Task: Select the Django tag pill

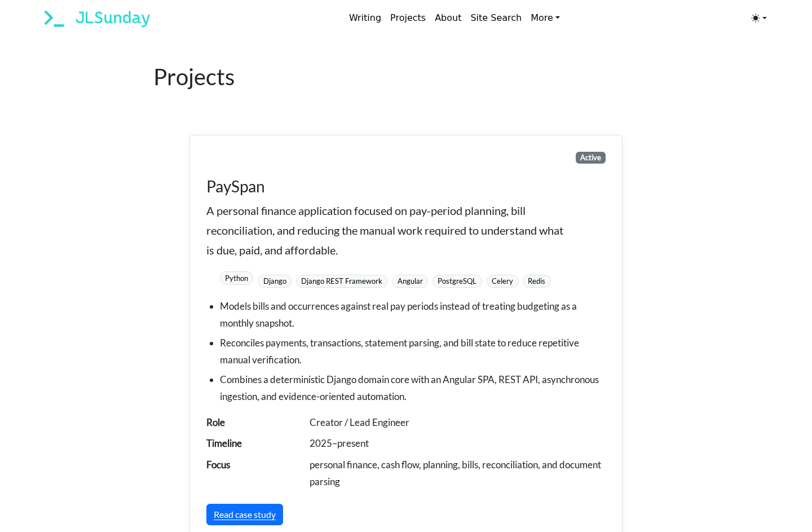Action: click(x=275, y=281)
